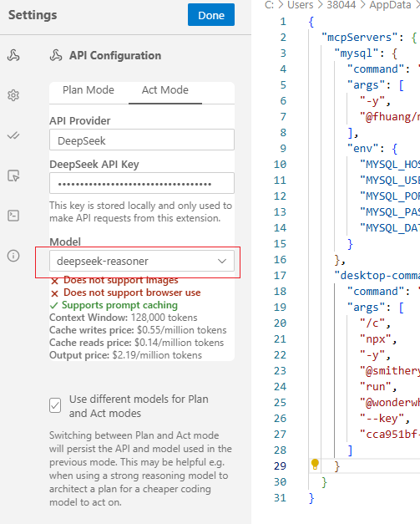The width and height of the screenshot is (420, 524).
Task: Toggle Use different models for Plan and Act
Action: [x=55, y=405]
